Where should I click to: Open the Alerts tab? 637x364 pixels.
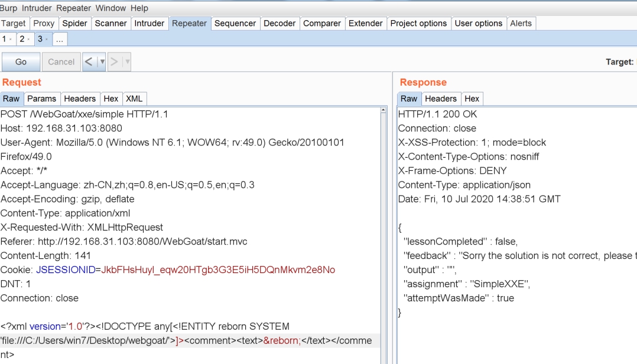coord(521,24)
